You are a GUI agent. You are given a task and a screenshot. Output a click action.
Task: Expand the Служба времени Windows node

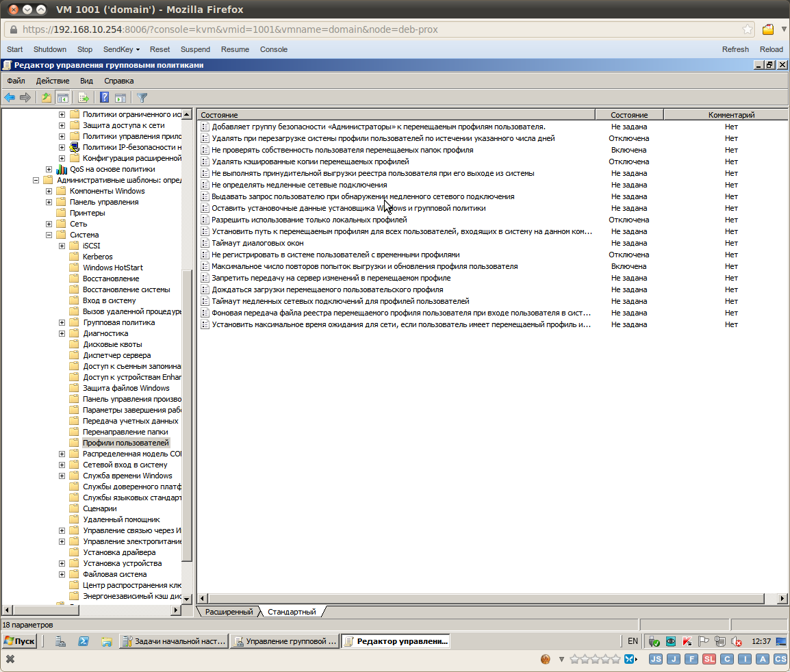tap(62, 476)
